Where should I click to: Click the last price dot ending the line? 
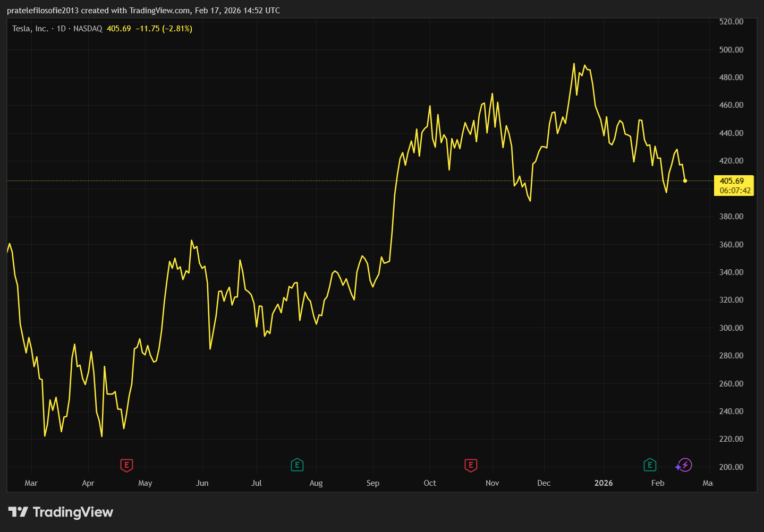click(685, 181)
